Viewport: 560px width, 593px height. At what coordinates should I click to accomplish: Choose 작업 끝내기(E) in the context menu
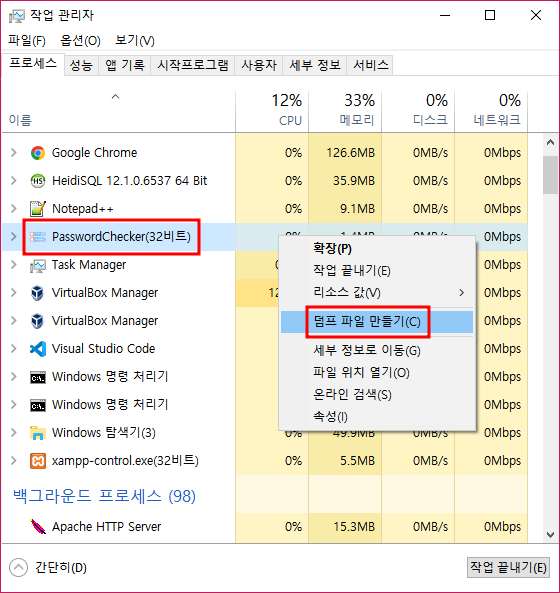point(376,271)
